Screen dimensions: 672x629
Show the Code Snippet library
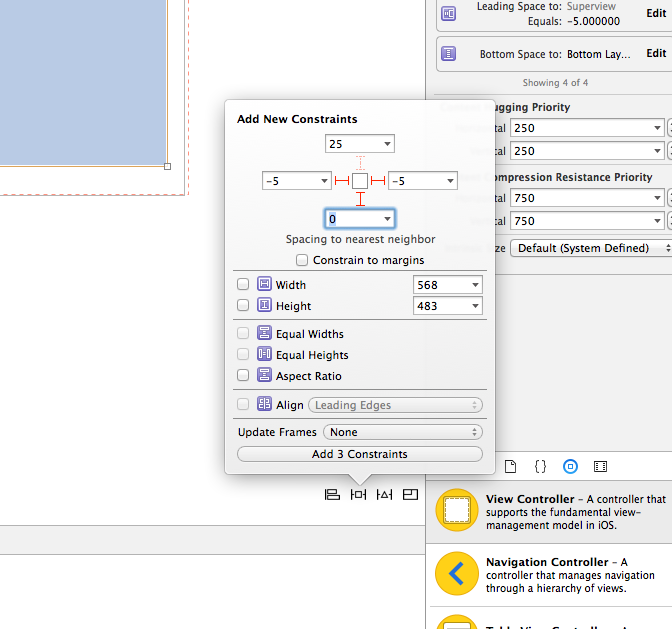(x=540, y=466)
